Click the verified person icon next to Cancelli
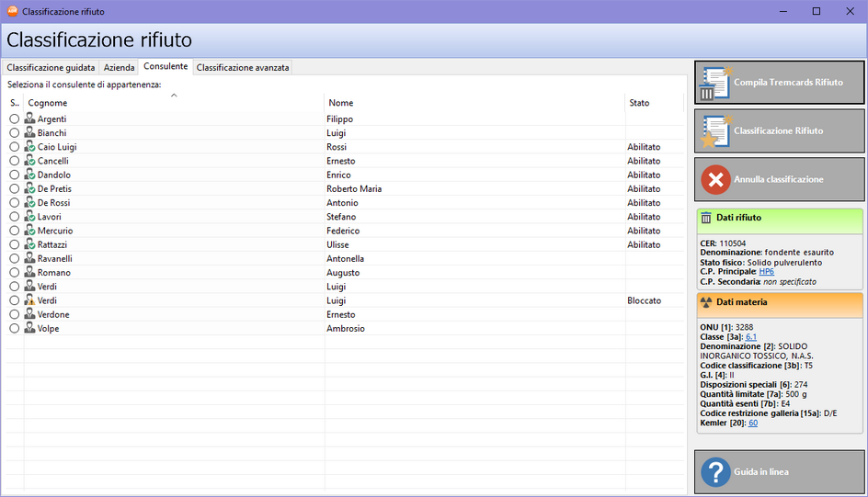This screenshot has width=868, height=497. pyautogui.click(x=29, y=161)
